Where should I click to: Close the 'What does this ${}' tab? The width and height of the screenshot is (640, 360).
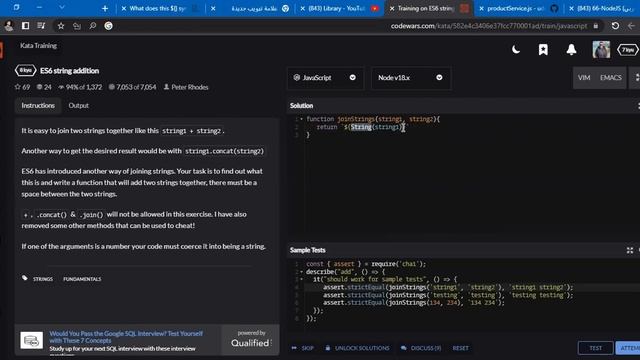point(124,8)
